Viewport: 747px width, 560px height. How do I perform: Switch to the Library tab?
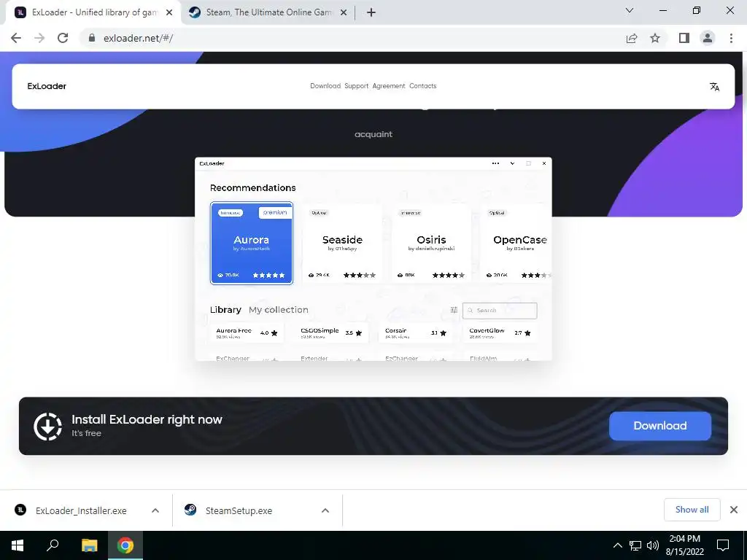225,310
